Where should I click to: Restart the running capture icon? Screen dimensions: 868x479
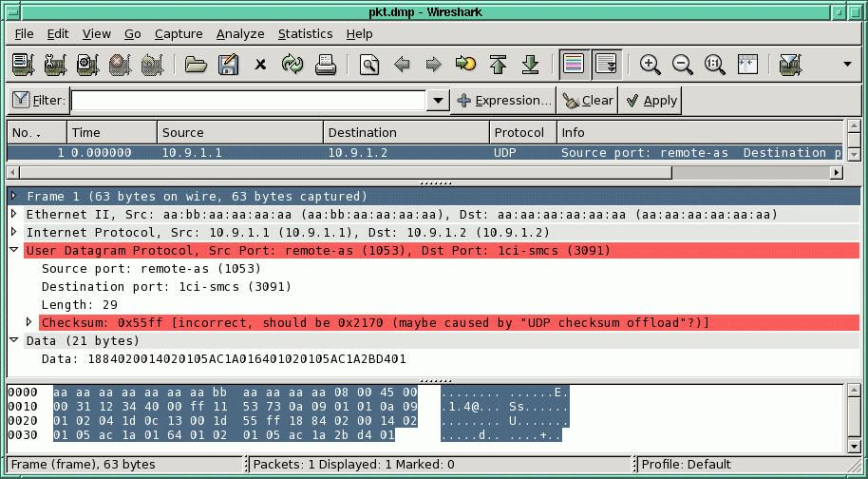click(x=152, y=65)
